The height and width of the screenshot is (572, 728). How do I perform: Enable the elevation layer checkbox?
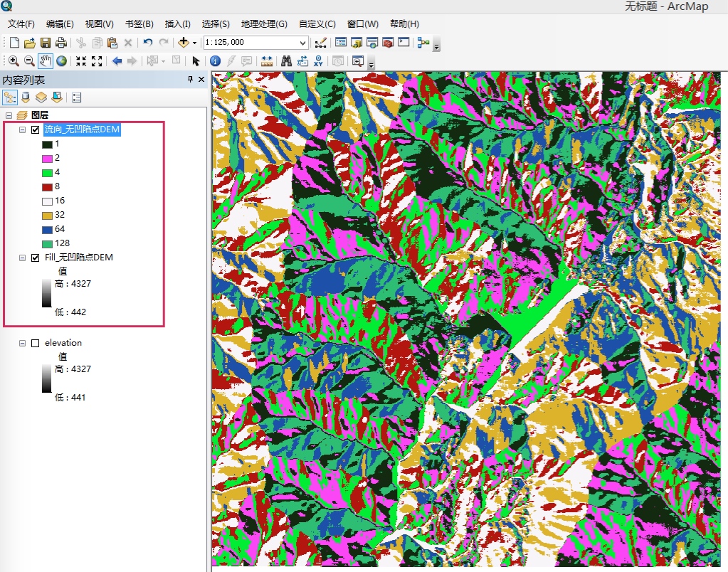click(36, 343)
